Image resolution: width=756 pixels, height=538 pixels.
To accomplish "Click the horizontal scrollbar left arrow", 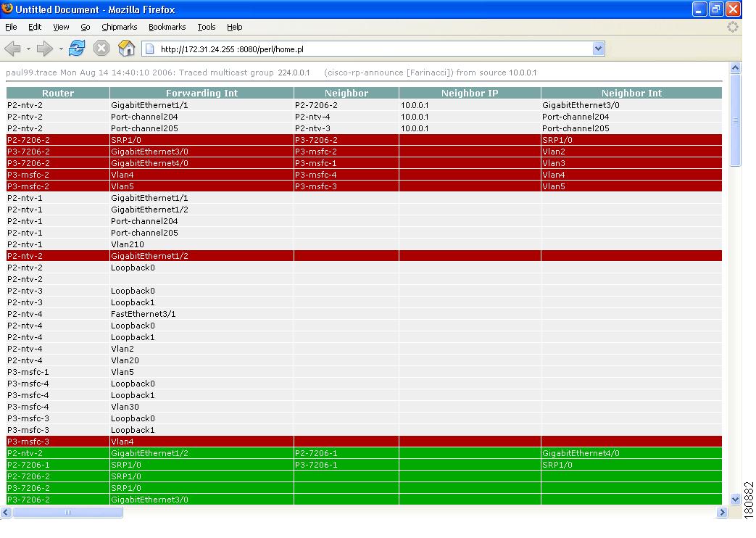I will point(6,512).
